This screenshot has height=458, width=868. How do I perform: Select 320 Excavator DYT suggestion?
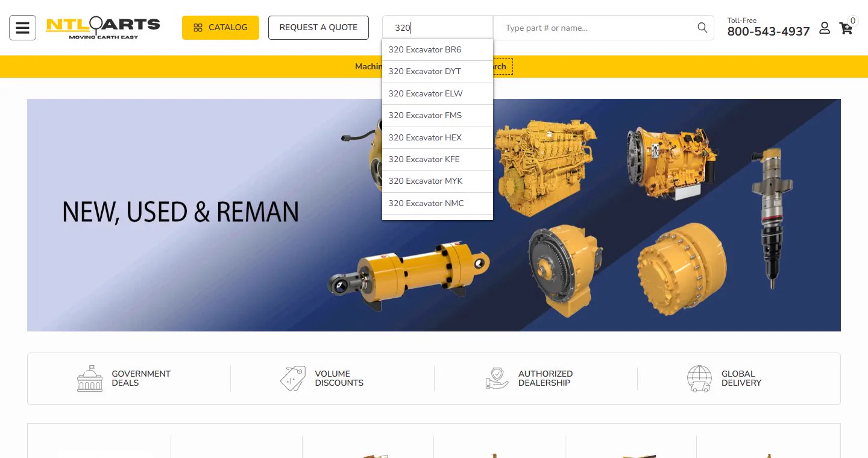[x=438, y=72]
